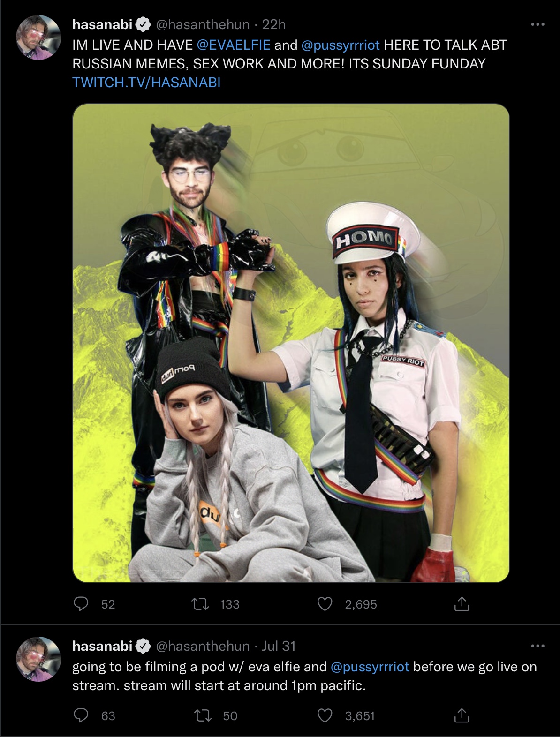Reply to the Sunday Funday tweet
The height and width of the screenshot is (737, 560).
pos(81,604)
